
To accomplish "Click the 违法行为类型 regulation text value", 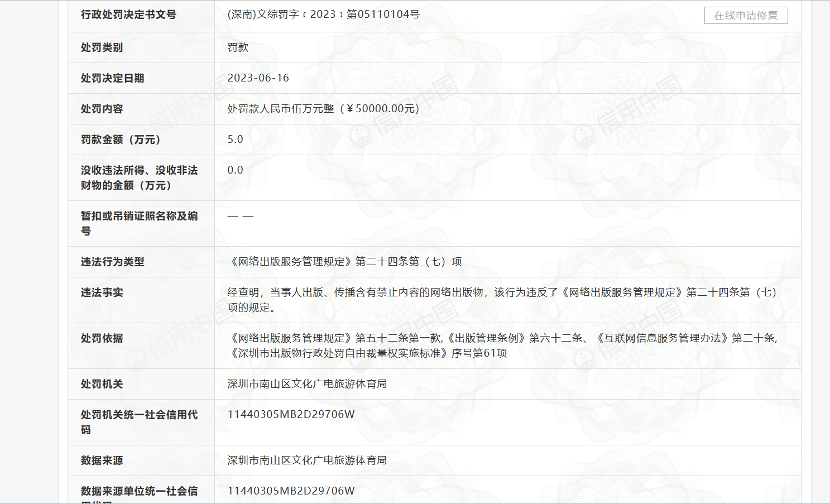I will 345,262.
